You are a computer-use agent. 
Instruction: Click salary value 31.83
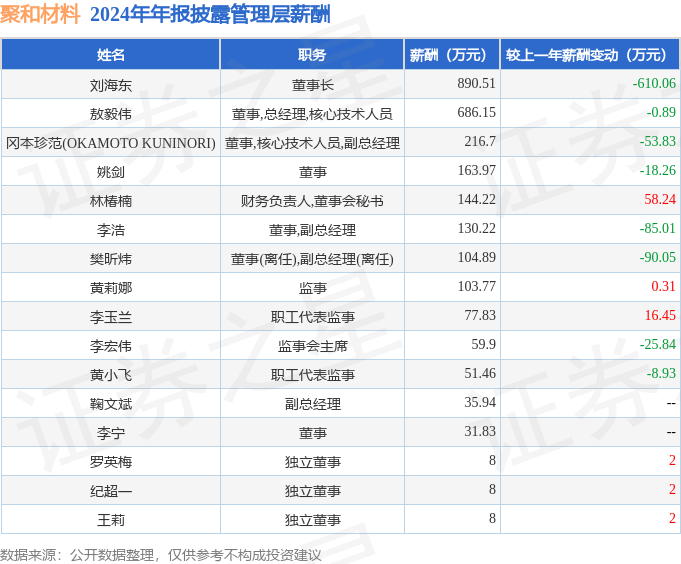pyautogui.click(x=480, y=432)
